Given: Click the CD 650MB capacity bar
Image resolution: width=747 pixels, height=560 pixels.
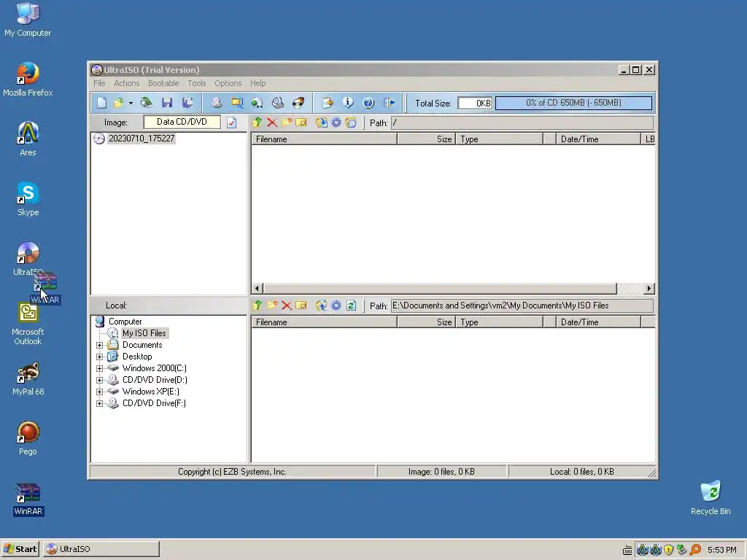Looking at the screenshot, I should [x=573, y=103].
